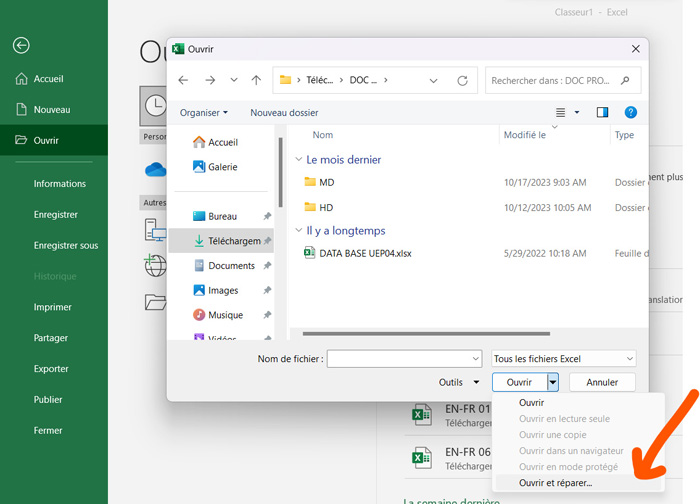Open the help icon in the dialog
Image resolution: width=700 pixels, height=504 pixels.
point(630,112)
